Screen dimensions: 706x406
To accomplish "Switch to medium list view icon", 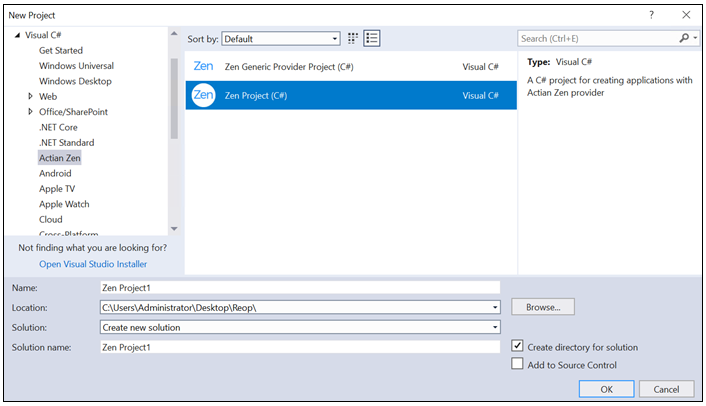I will (x=372, y=39).
